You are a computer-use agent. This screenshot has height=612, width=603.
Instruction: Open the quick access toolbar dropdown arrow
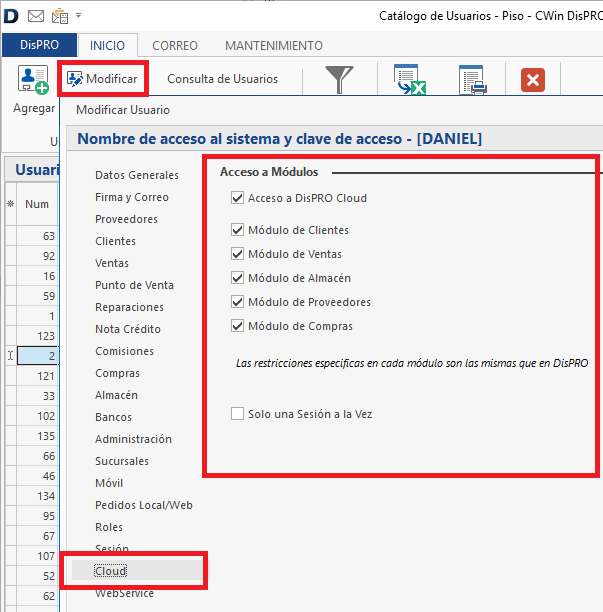pyautogui.click(x=78, y=16)
